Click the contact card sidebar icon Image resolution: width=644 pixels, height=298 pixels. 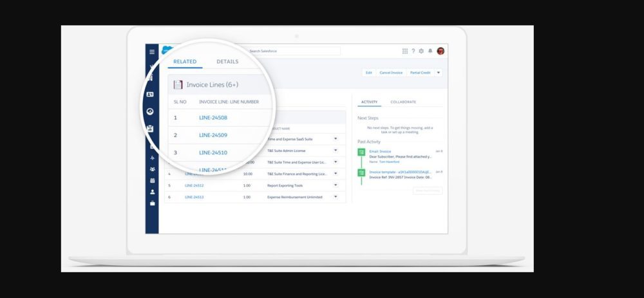[150, 95]
